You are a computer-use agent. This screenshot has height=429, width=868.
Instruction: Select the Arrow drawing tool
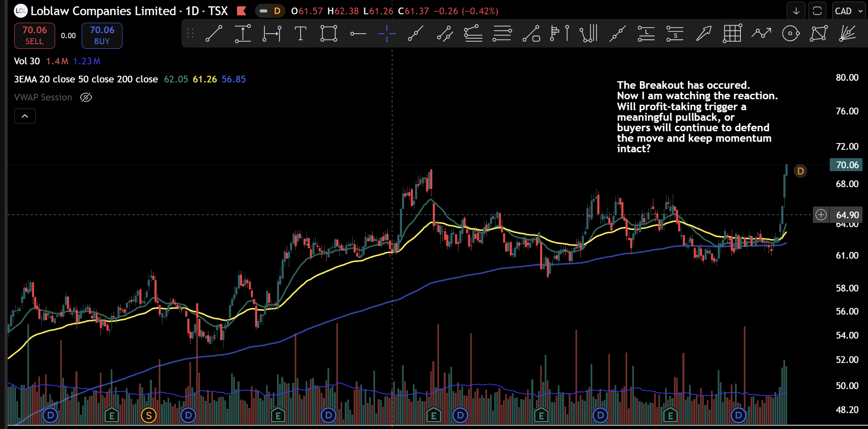(x=703, y=34)
